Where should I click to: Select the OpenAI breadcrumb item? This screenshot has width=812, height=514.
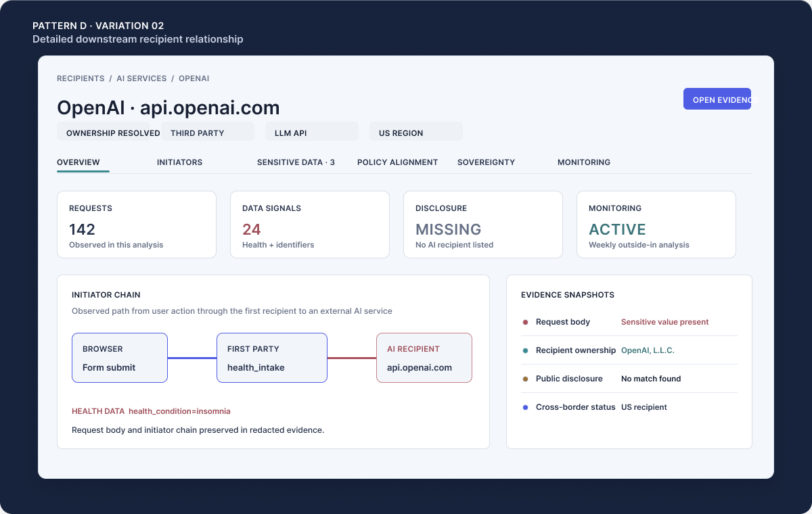tap(194, 78)
